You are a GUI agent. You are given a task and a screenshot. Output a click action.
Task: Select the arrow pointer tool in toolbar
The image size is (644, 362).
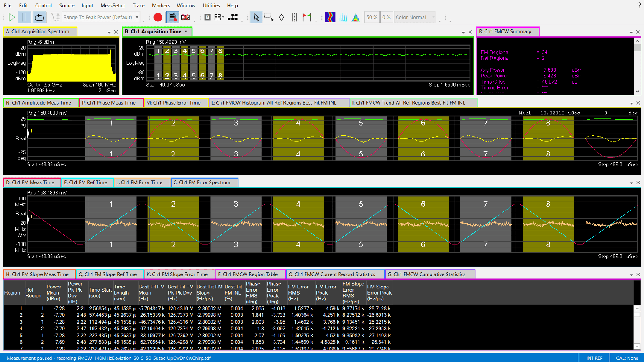click(256, 17)
